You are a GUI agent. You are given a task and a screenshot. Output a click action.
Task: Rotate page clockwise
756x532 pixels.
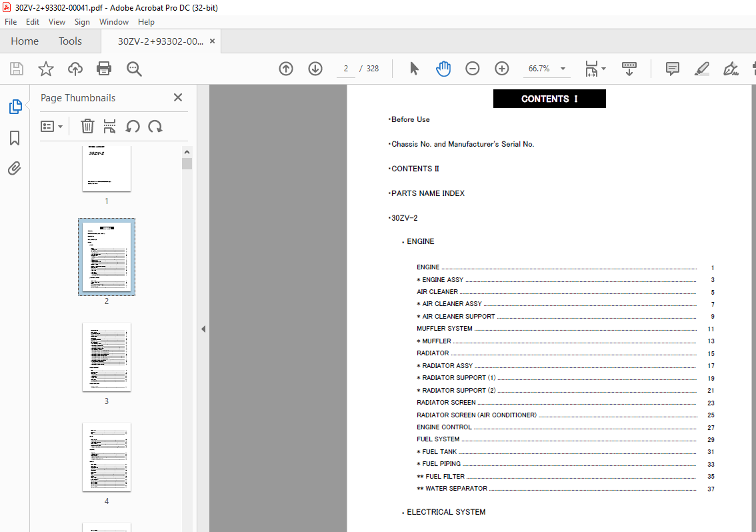click(x=155, y=127)
